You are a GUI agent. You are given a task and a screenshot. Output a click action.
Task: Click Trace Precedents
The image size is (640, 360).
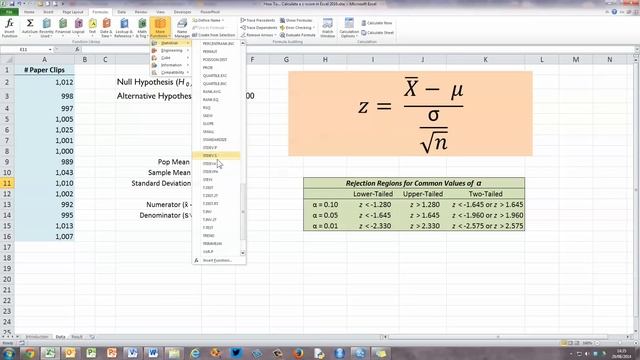click(x=258, y=20)
